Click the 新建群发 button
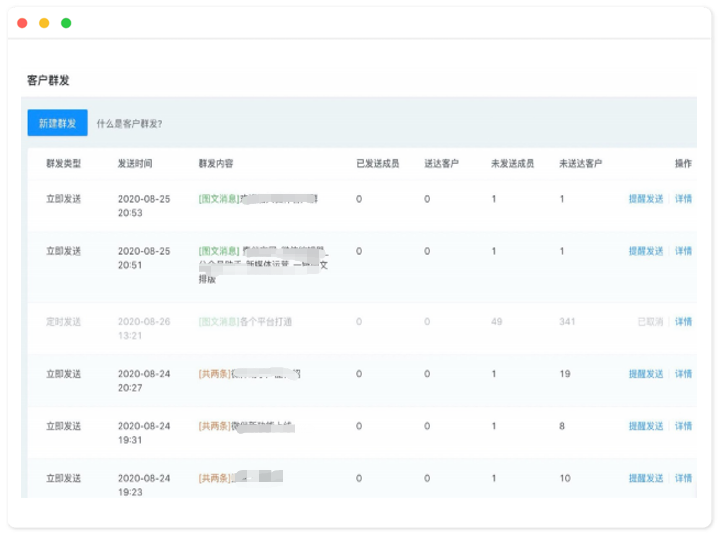The image size is (721, 535). pyautogui.click(x=57, y=123)
